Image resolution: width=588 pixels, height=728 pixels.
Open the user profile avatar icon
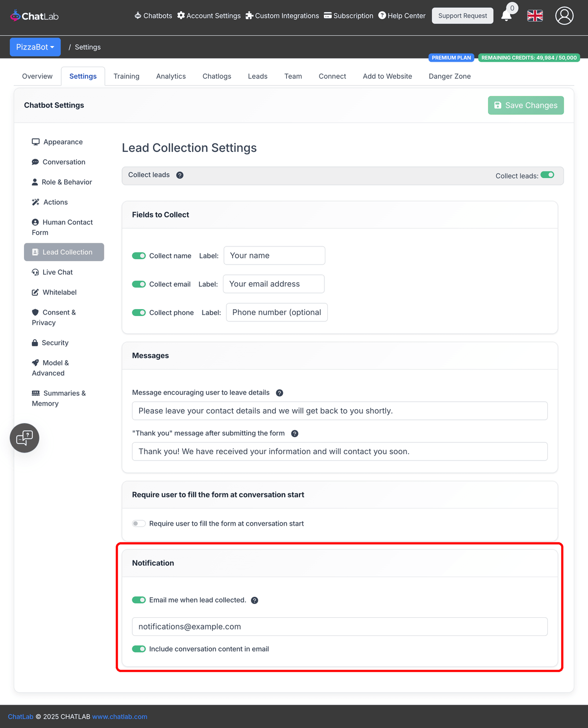pyautogui.click(x=564, y=16)
